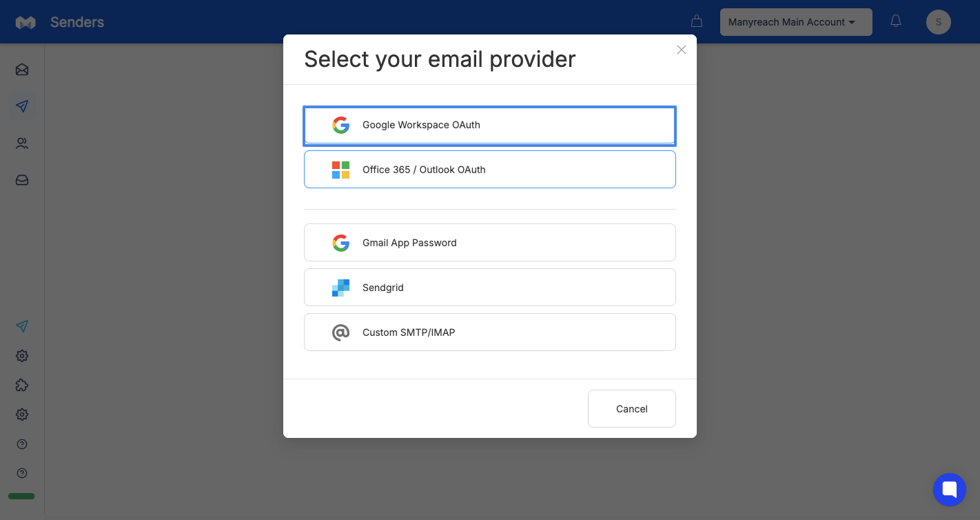Pick the Custom SMTP/IMAP option
The height and width of the screenshot is (520, 980).
(x=490, y=332)
